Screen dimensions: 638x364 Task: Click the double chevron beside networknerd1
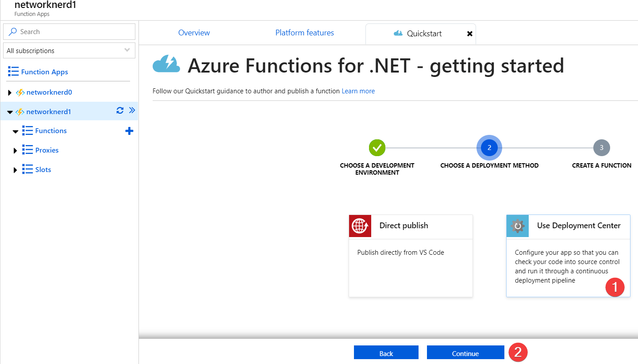coord(132,111)
